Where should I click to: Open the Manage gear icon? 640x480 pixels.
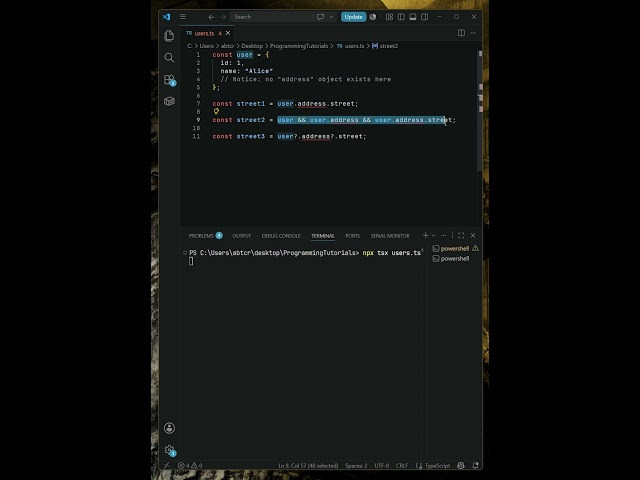tap(169, 450)
